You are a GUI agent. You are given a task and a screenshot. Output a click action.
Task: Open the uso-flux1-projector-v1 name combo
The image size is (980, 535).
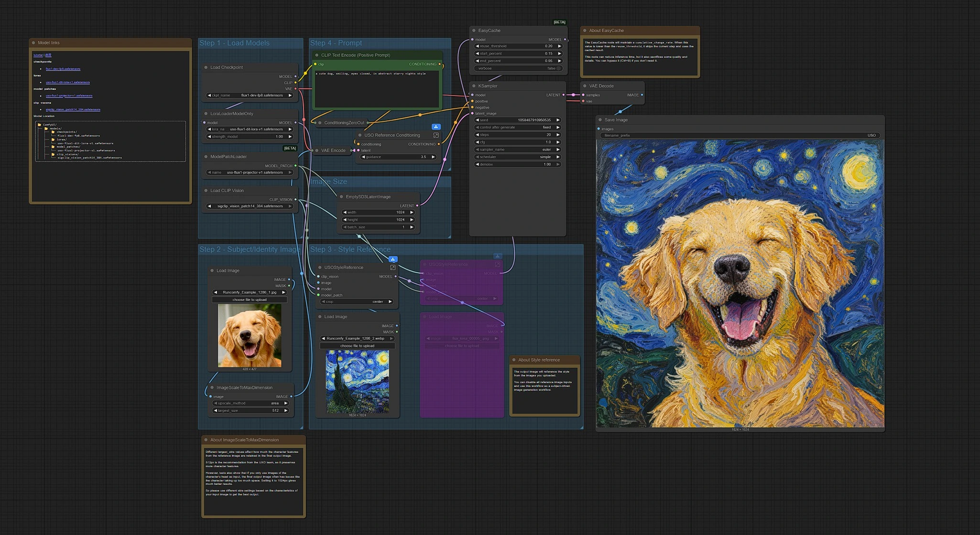(249, 172)
